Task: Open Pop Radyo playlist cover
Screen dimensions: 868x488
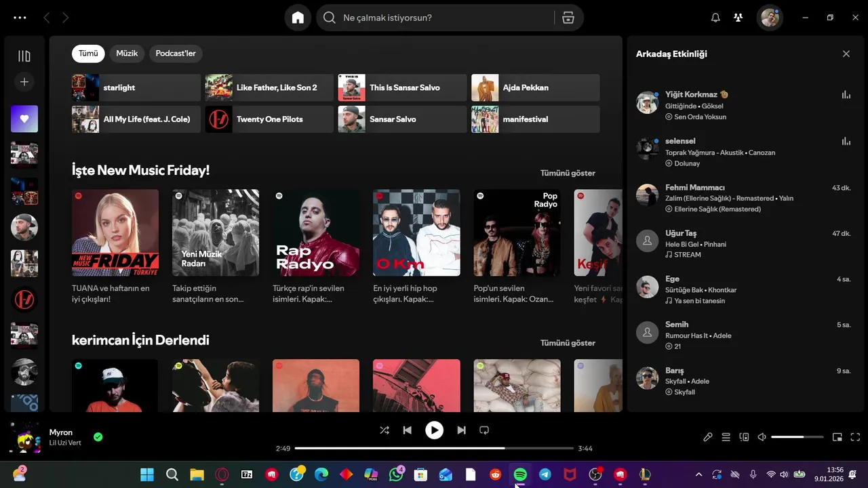Action: 517,232
